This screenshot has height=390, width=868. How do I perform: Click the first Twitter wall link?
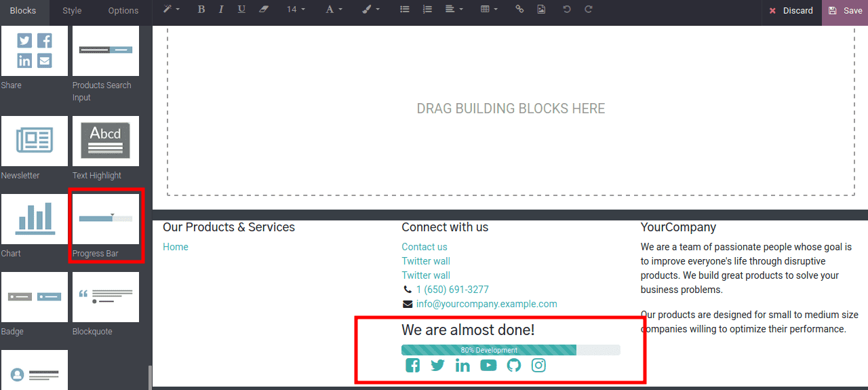pos(426,261)
